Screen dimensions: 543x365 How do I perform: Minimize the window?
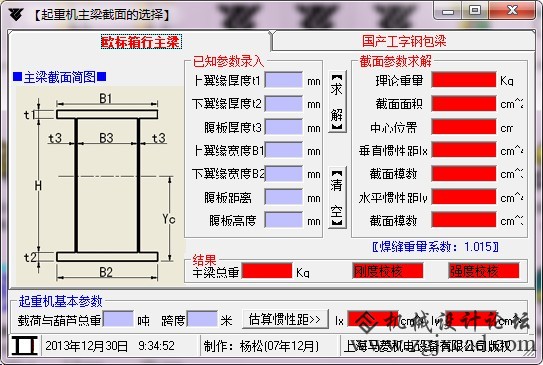pyautogui.click(x=447, y=11)
